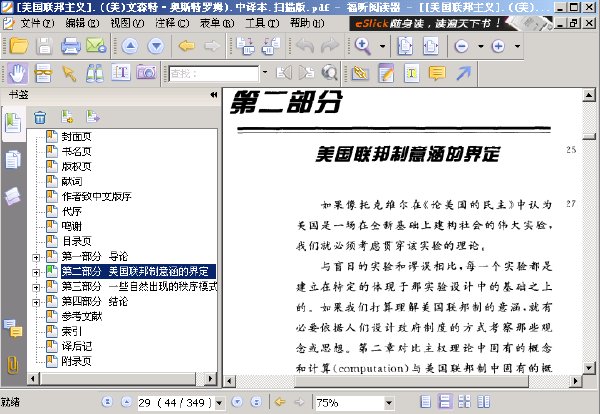Select the Fit Width view icon

pyautogui.click(x=430, y=46)
